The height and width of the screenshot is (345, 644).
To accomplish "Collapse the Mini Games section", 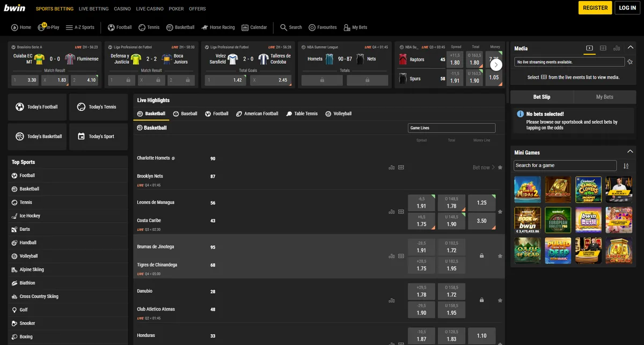I will tap(631, 152).
